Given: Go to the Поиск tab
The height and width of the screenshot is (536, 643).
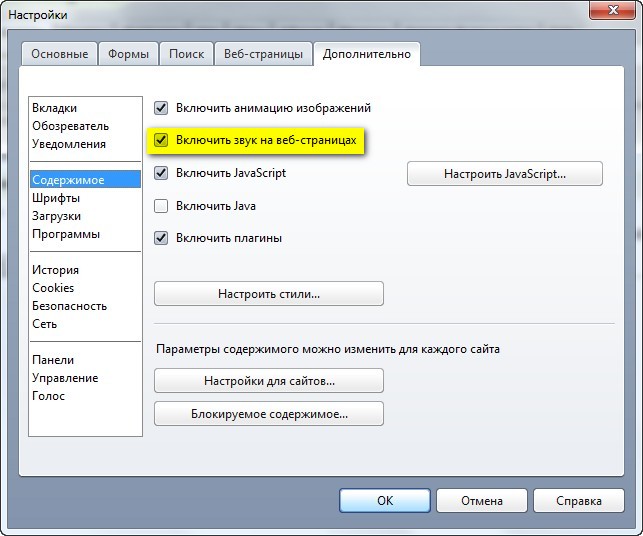Looking at the screenshot, I should tap(187, 54).
